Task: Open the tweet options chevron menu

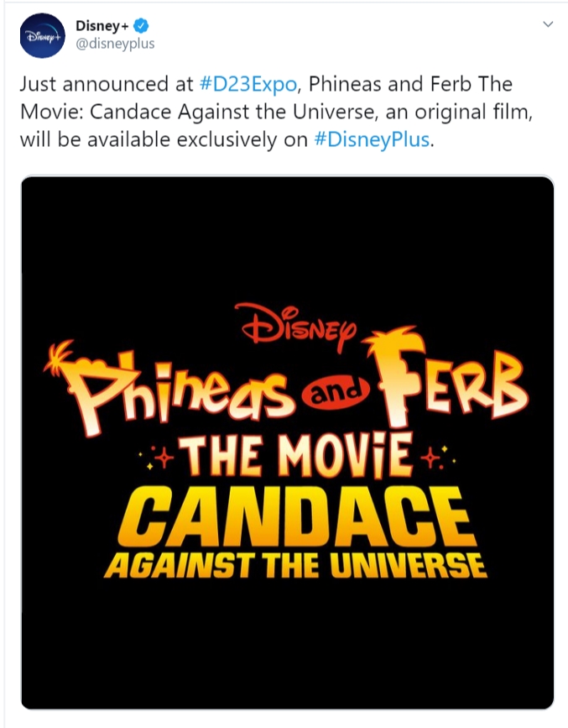Action: (x=548, y=24)
